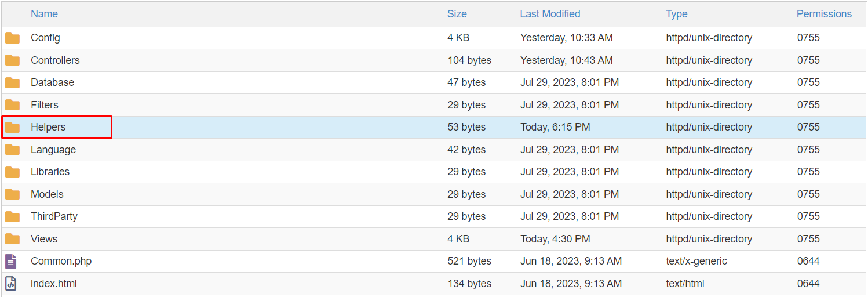The image size is (868, 297).
Task: Sort by the Permissions column header
Action: click(824, 14)
